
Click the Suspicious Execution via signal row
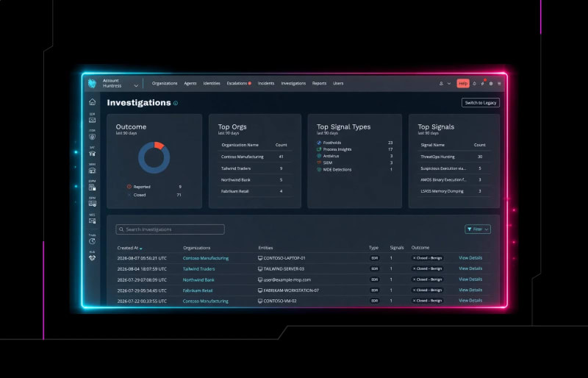click(454, 168)
